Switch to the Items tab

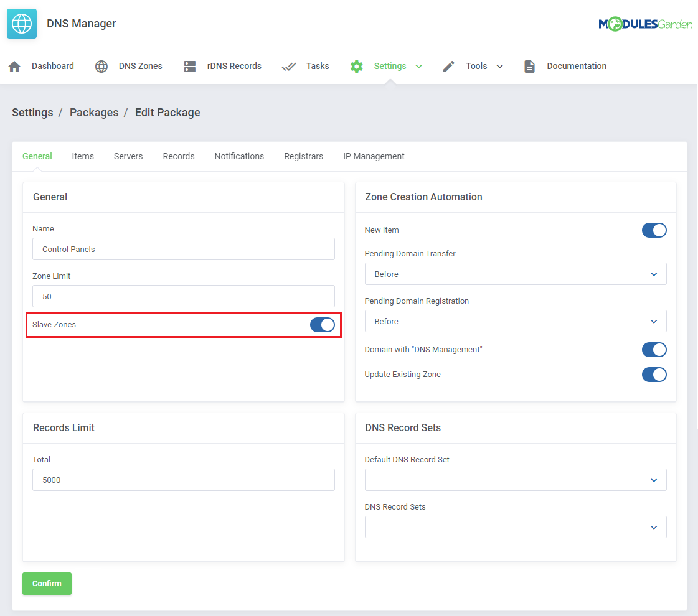(83, 156)
